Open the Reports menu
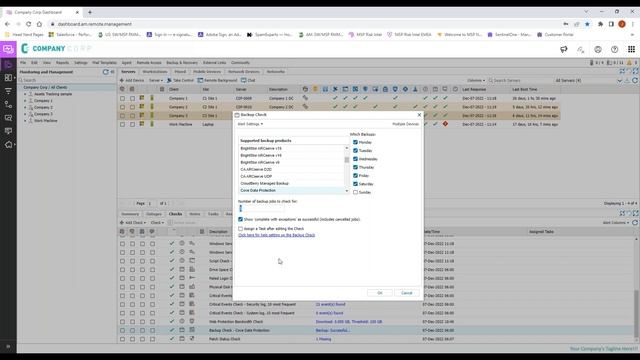Image resolution: width=640 pixels, height=360 pixels. click(62, 63)
